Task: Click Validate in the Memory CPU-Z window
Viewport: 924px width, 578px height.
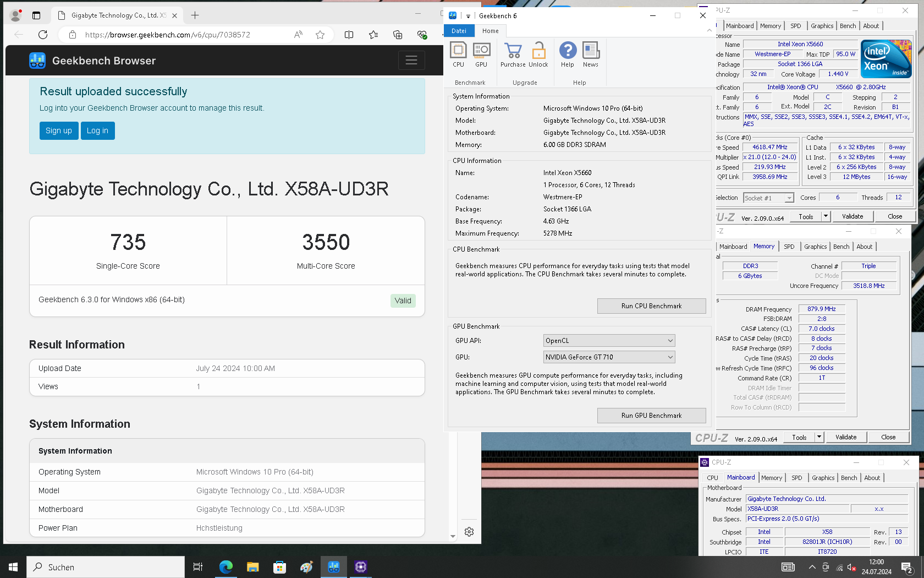Action: coord(846,437)
